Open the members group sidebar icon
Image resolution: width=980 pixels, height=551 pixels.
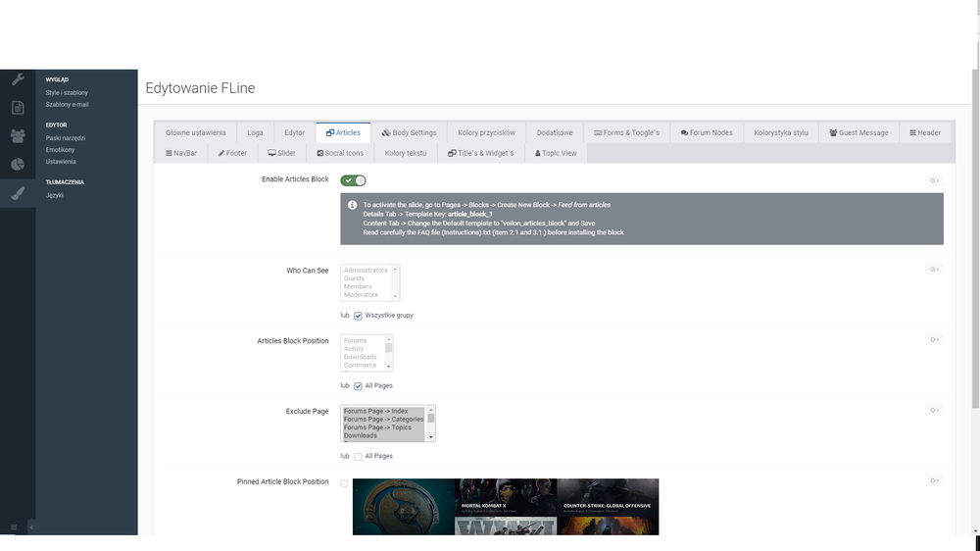pyautogui.click(x=18, y=136)
